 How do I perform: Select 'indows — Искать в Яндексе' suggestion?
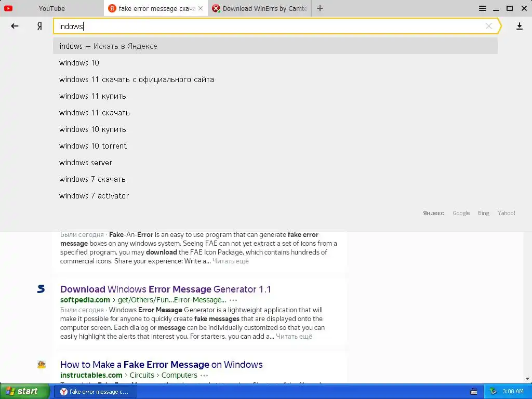pos(275,46)
